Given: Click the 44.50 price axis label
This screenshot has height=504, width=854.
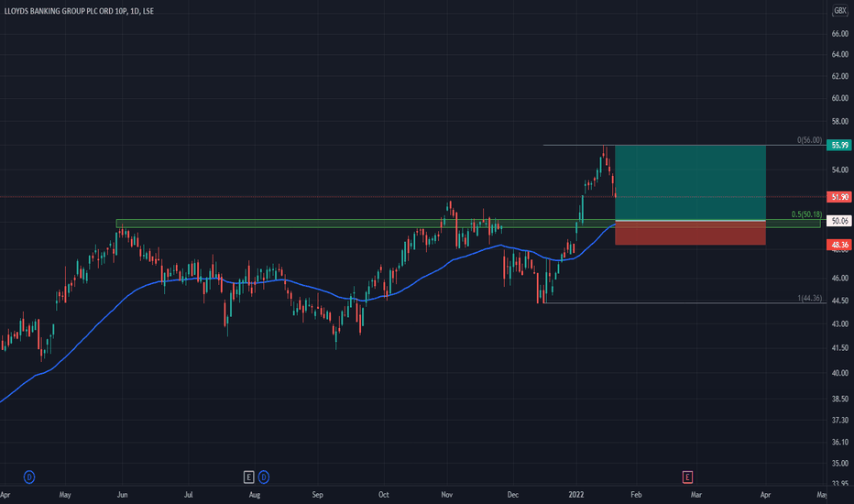Looking at the screenshot, I should click(x=839, y=301).
